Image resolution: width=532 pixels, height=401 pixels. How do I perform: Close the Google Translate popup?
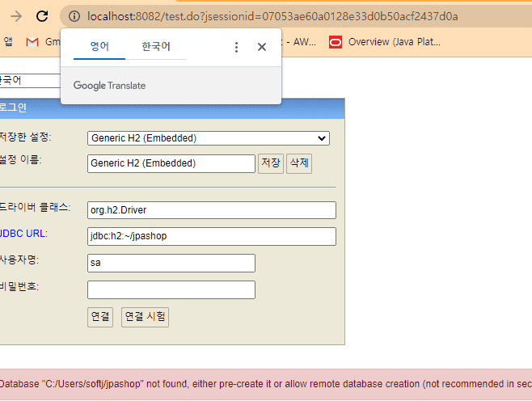pos(262,47)
